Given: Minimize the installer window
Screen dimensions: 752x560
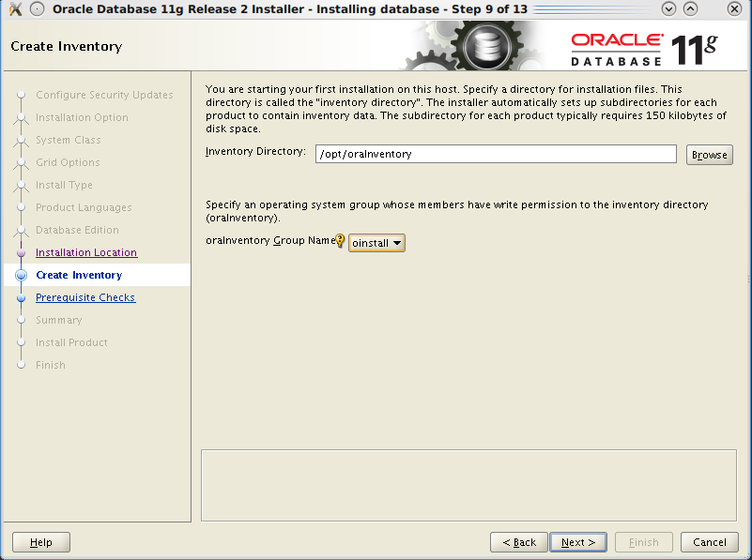Looking at the screenshot, I should coord(668,8).
